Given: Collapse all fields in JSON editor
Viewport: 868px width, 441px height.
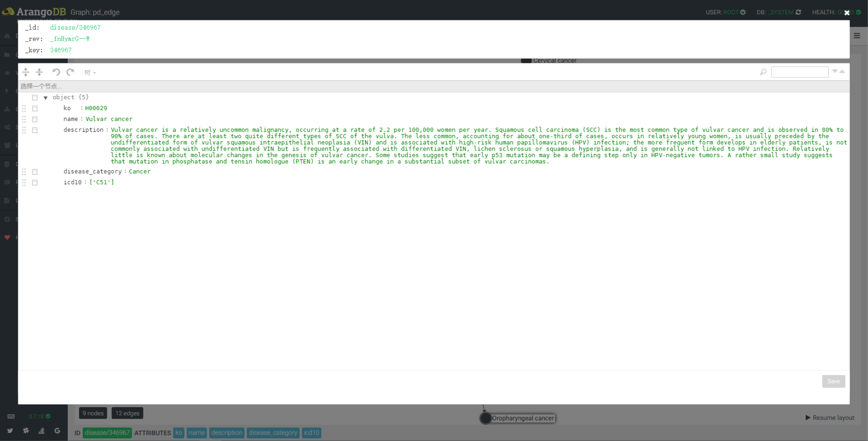Looking at the screenshot, I should 39,72.
